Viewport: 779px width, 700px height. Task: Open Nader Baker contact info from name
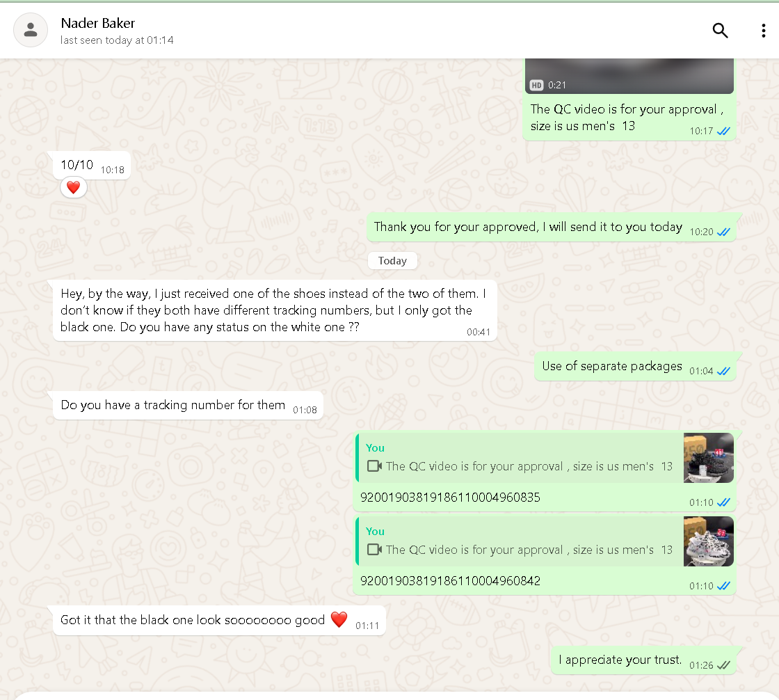pyautogui.click(x=97, y=24)
